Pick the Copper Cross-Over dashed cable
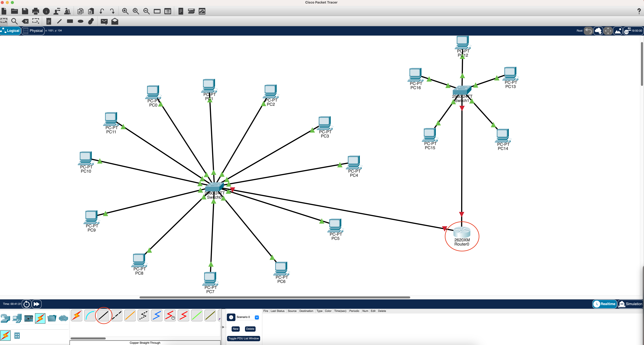644x345 pixels. click(117, 316)
